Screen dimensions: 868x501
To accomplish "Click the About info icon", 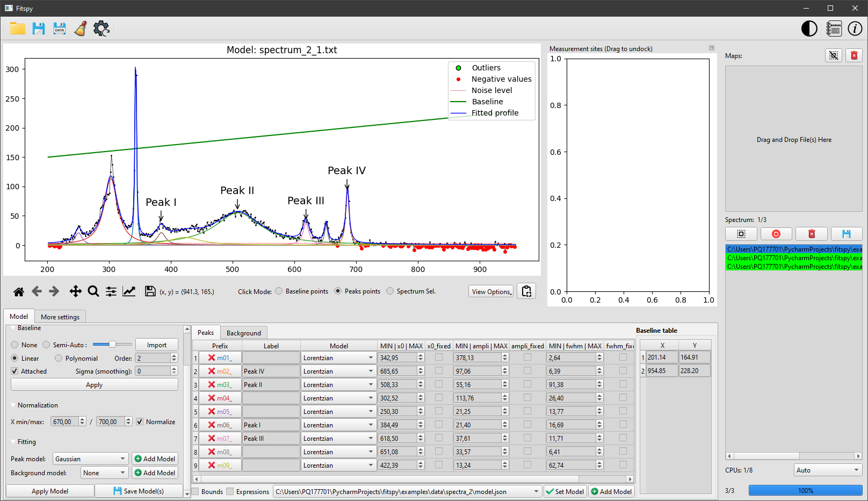I will (855, 28).
